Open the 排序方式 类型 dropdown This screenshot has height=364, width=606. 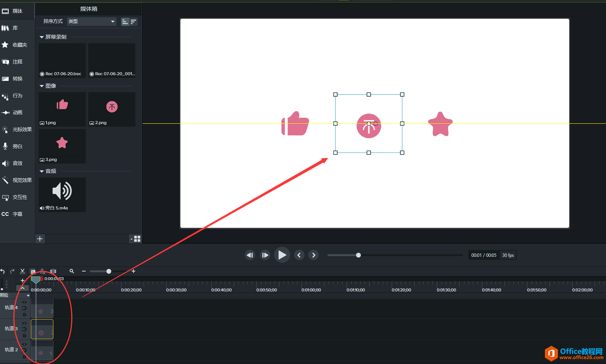pyautogui.click(x=92, y=21)
